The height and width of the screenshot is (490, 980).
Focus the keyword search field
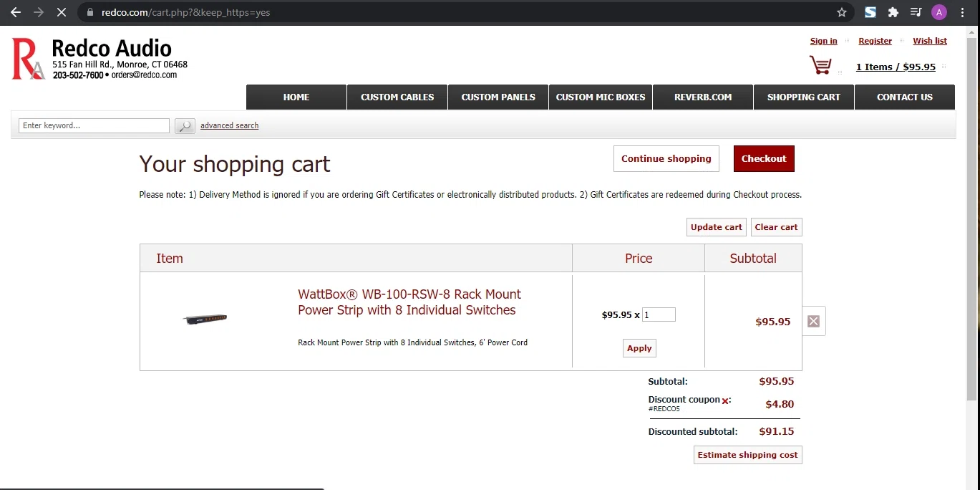pos(94,125)
